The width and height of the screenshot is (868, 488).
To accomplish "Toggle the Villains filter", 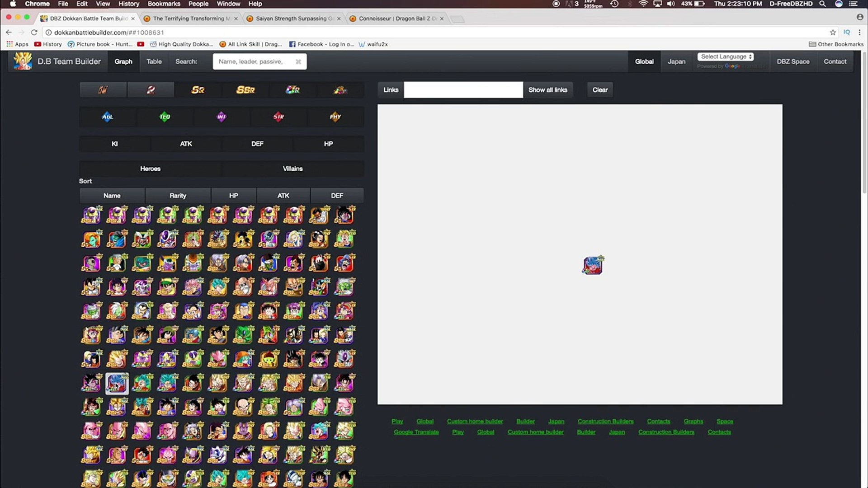I will point(292,169).
